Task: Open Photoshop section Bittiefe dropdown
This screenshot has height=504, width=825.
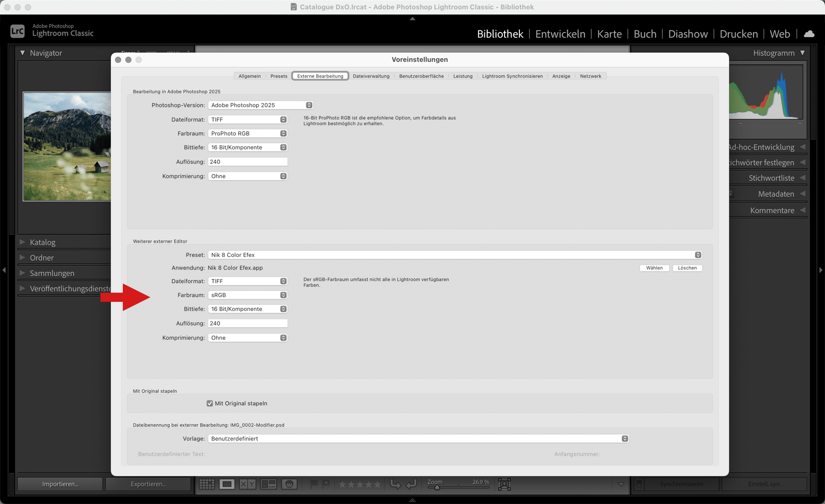Action: click(247, 147)
